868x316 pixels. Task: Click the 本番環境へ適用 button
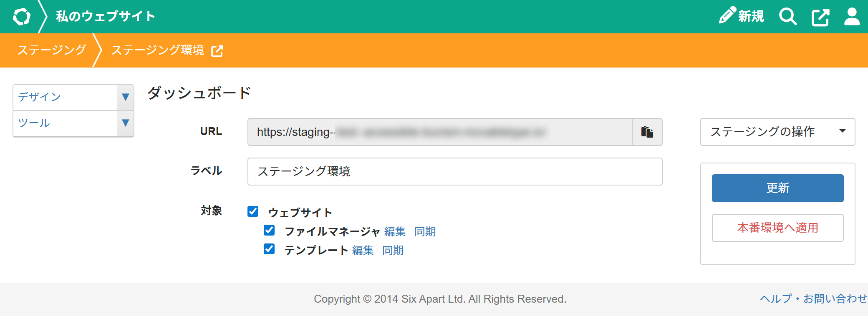(x=777, y=228)
